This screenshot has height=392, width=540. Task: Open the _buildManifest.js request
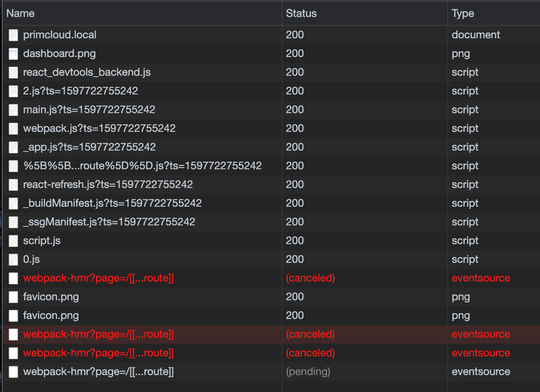point(111,203)
